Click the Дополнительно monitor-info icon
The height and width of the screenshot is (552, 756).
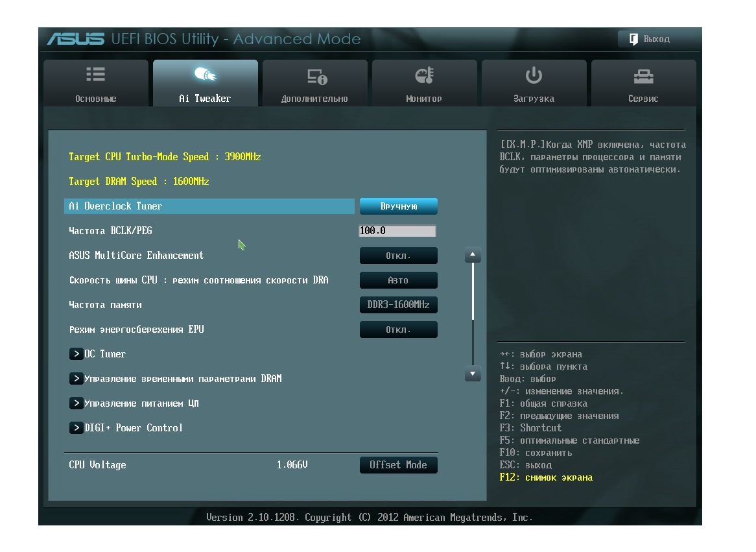tap(317, 77)
